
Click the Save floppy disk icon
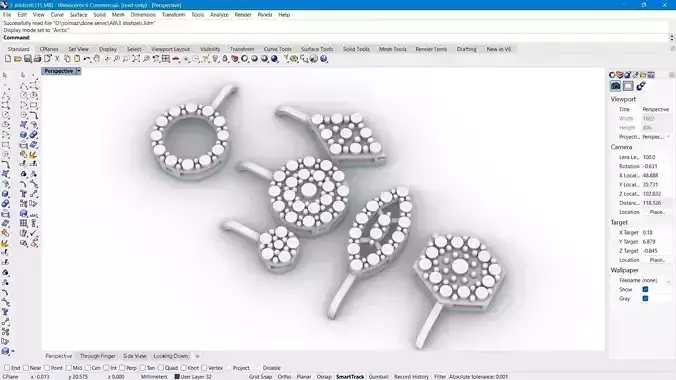[28, 59]
